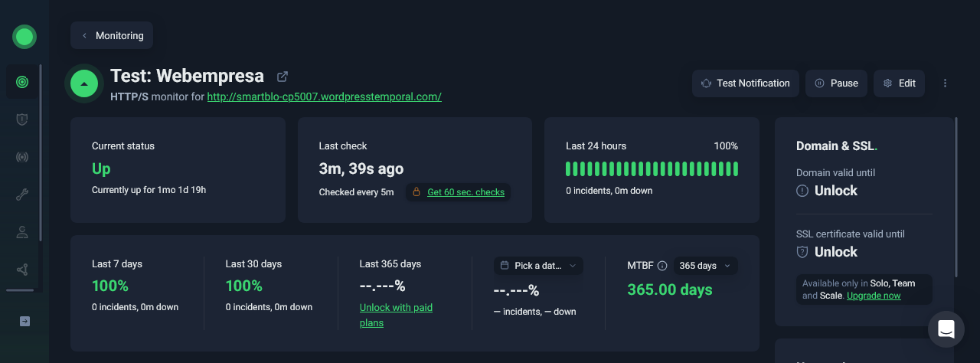Click the green logo at the sidebar top

pyautogui.click(x=24, y=36)
